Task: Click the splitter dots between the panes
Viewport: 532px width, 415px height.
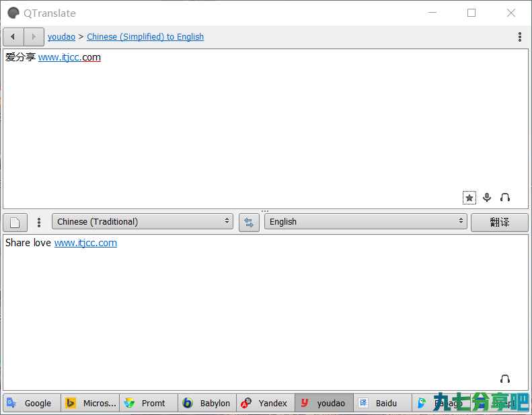Action: (265, 211)
